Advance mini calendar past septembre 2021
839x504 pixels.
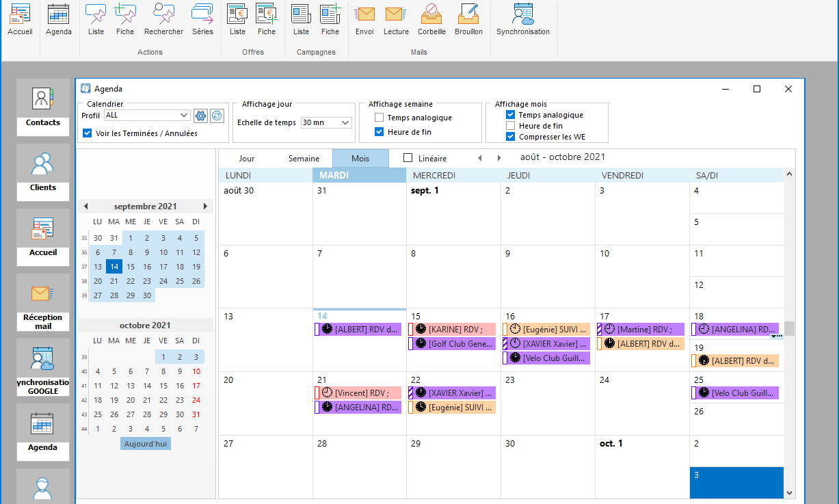click(x=204, y=206)
